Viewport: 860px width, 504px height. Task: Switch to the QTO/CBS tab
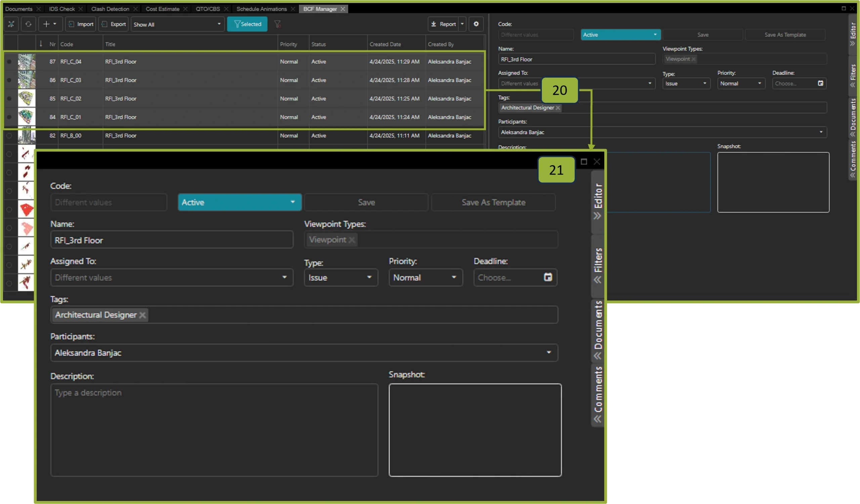pos(208,9)
